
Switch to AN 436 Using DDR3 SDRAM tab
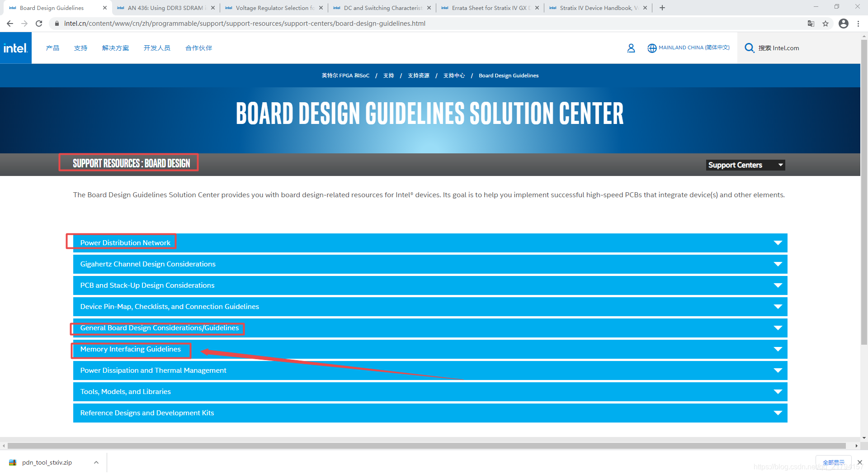(x=165, y=8)
